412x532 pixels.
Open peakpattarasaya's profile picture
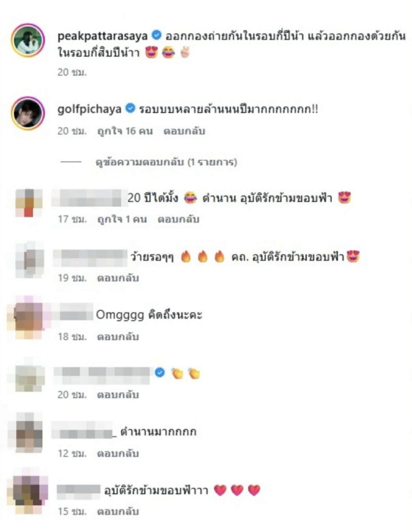coord(28,40)
